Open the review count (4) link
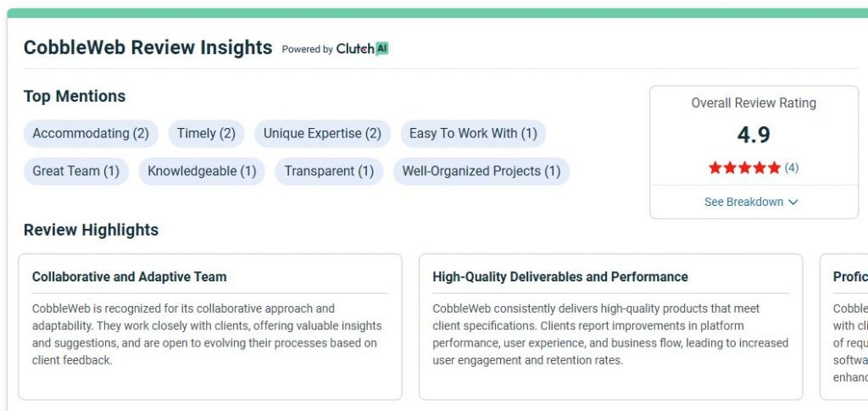This screenshot has height=411, width=868. pos(791,168)
